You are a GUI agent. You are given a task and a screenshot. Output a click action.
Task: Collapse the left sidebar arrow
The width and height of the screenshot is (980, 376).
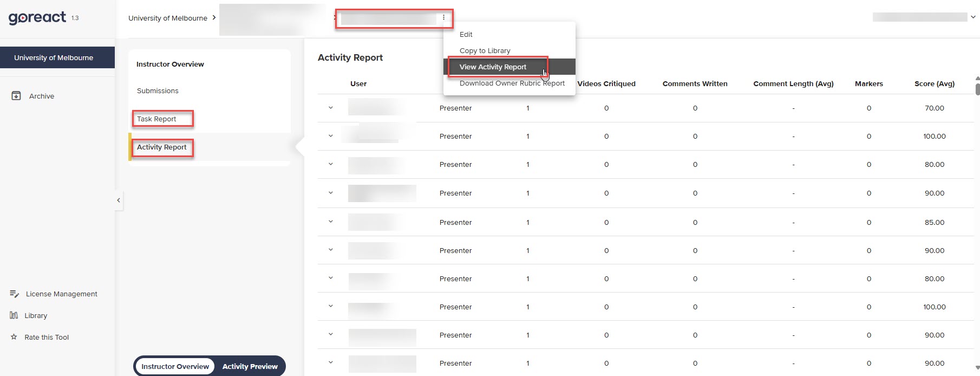(x=119, y=200)
